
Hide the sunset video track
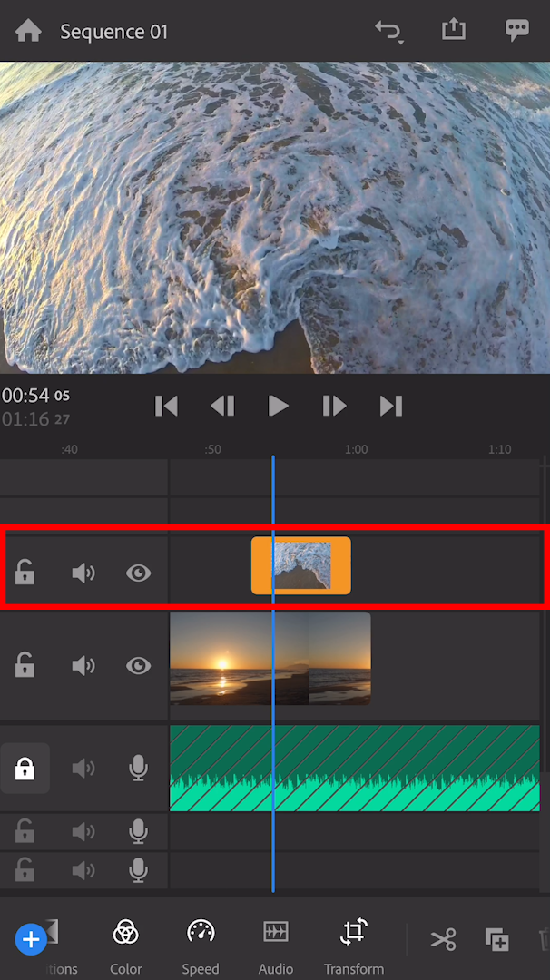(138, 666)
